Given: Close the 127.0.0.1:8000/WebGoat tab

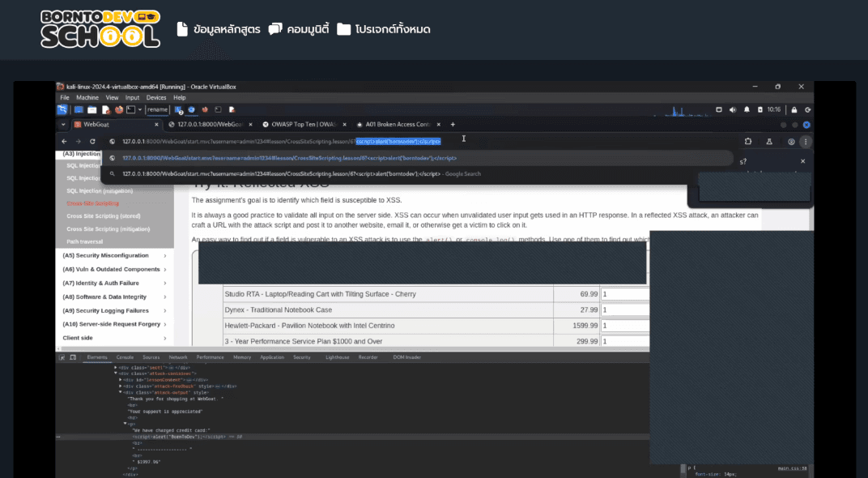Looking at the screenshot, I should 251,125.
